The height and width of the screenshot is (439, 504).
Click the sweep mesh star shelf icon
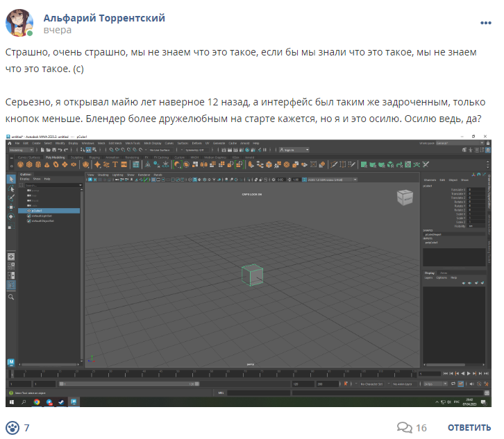click(x=97, y=165)
